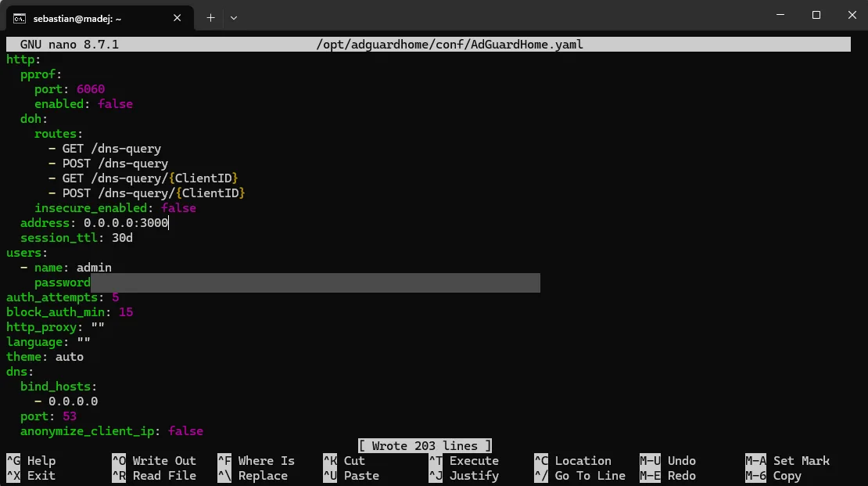Maximize the terminal window
868x486 pixels.
(816, 15)
